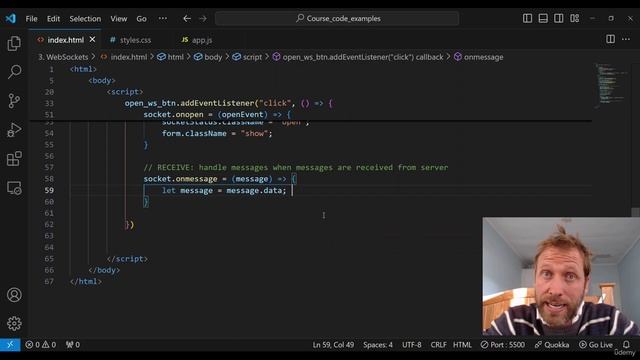Open editor More Actions ellipsis

626,39
